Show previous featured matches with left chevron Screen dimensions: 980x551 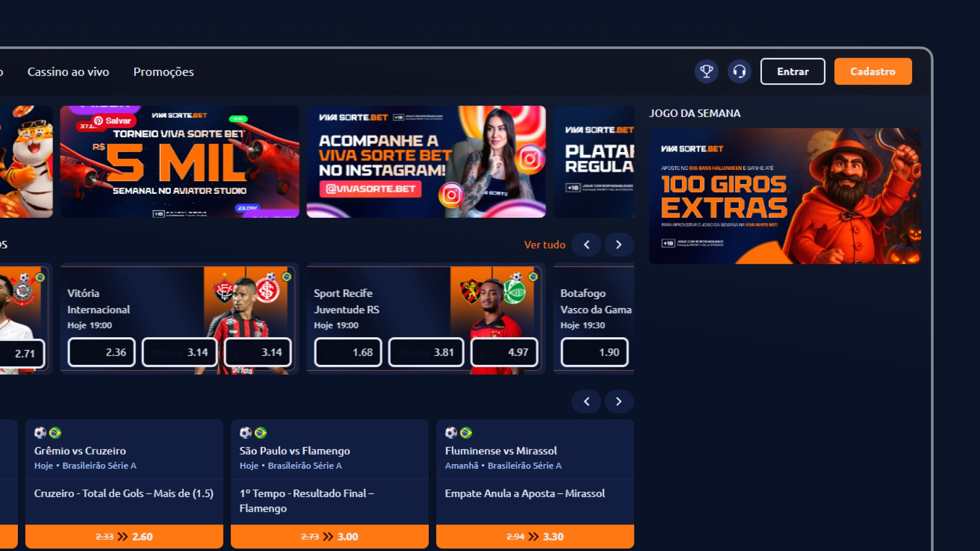pyautogui.click(x=586, y=245)
